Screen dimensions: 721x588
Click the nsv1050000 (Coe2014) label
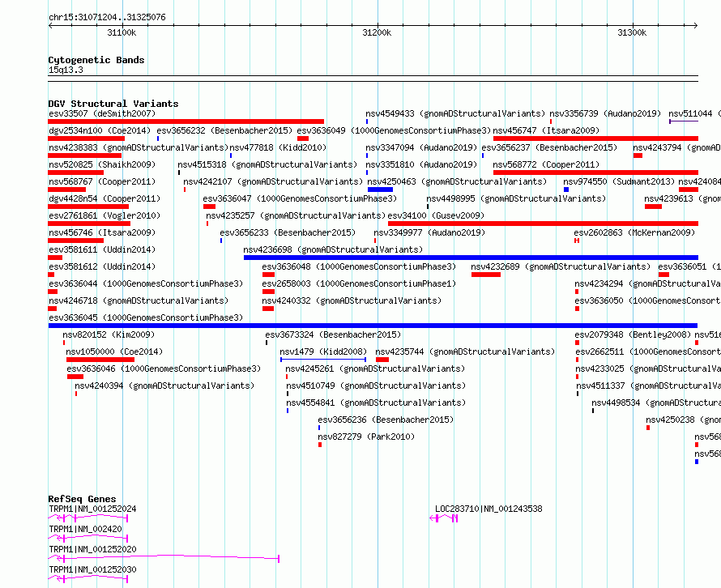coord(114,352)
